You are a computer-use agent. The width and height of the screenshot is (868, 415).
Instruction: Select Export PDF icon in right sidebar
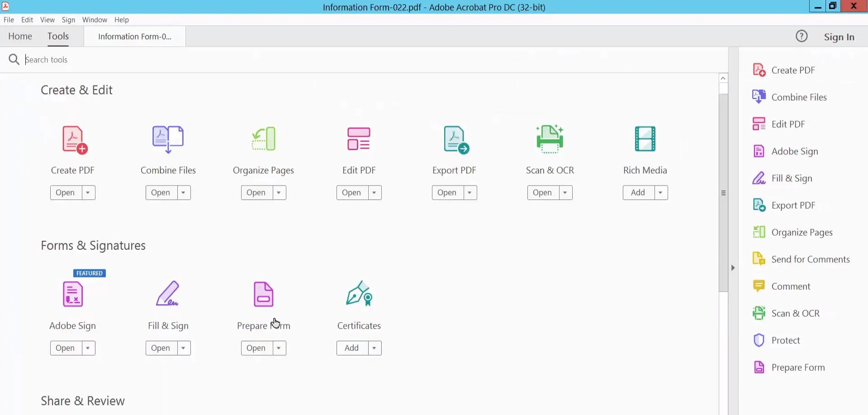tap(759, 205)
